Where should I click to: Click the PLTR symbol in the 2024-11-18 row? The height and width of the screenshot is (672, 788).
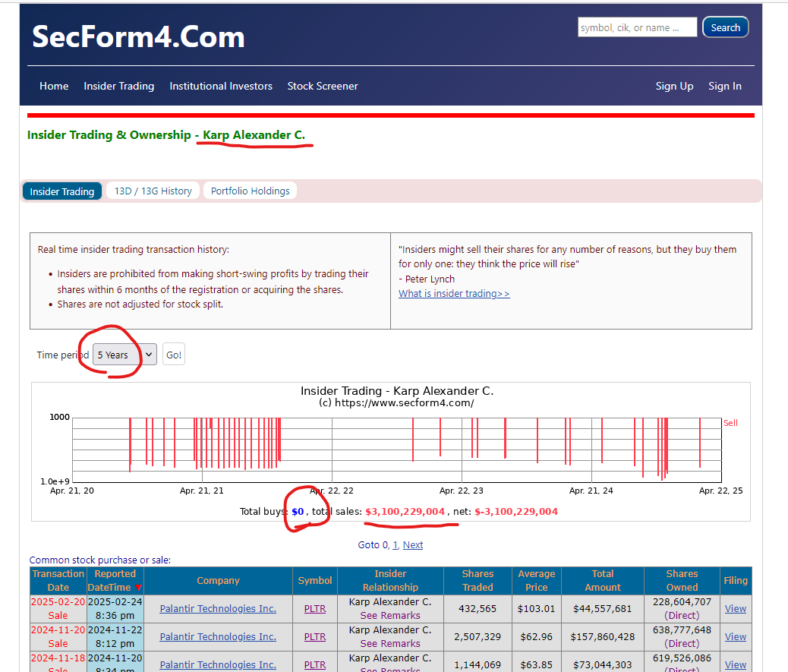point(315,665)
